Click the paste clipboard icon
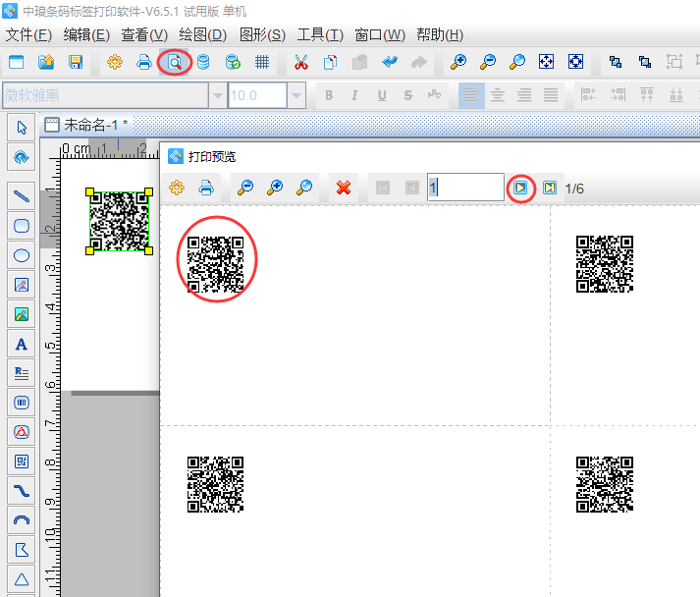This screenshot has width=700, height=597. 360,62
